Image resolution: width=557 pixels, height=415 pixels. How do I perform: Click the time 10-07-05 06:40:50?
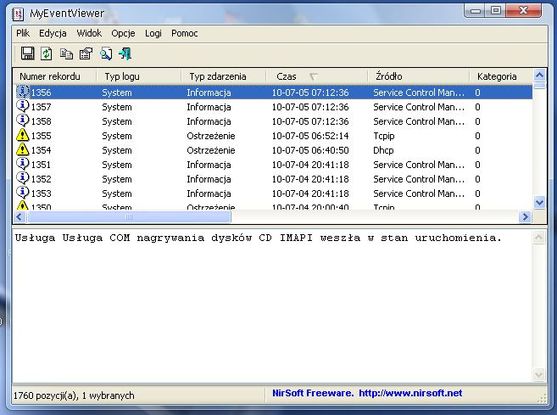point(310,150)
